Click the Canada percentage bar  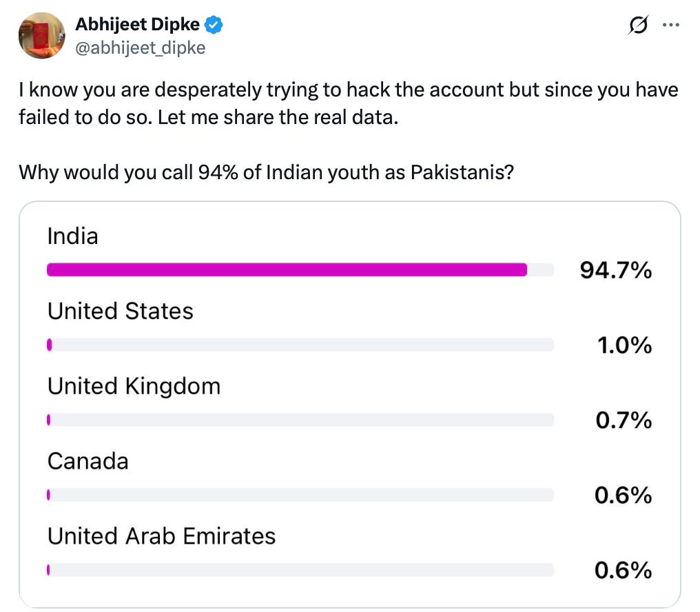coord(300,495)
